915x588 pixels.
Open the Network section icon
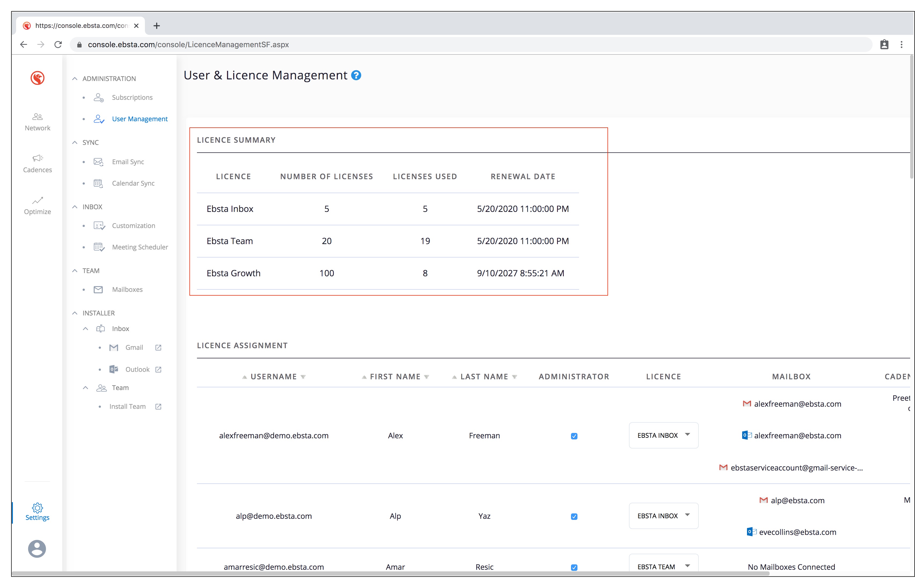tap(37, 117)
